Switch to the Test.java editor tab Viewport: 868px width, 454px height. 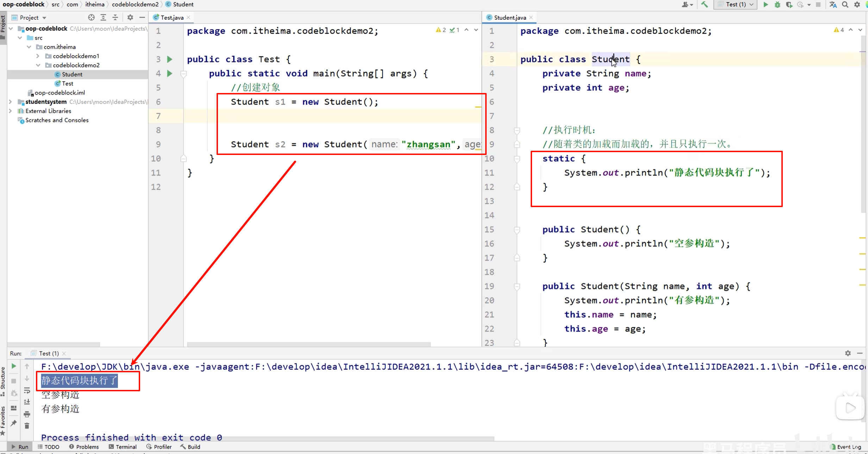point(171,17)
